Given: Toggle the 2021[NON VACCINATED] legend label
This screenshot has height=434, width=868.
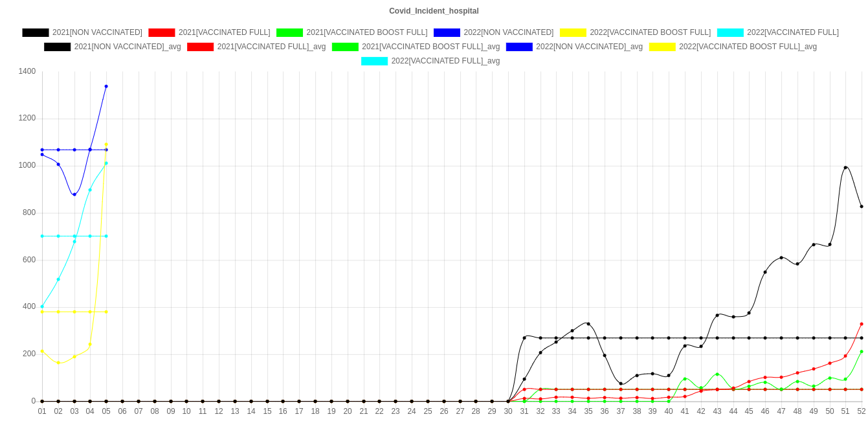Looking at the screenshot, I should pyautogui.click(x=97, y=32).
